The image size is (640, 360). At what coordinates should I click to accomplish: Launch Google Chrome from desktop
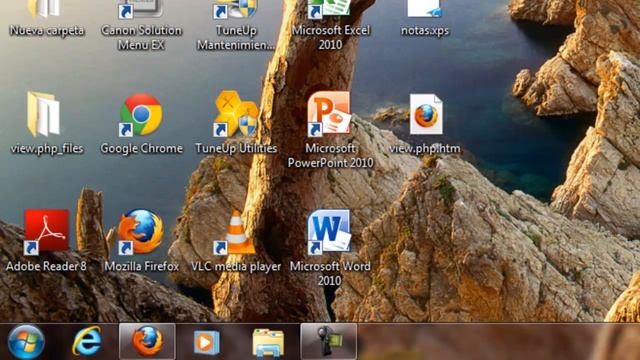tap(140, 115)
